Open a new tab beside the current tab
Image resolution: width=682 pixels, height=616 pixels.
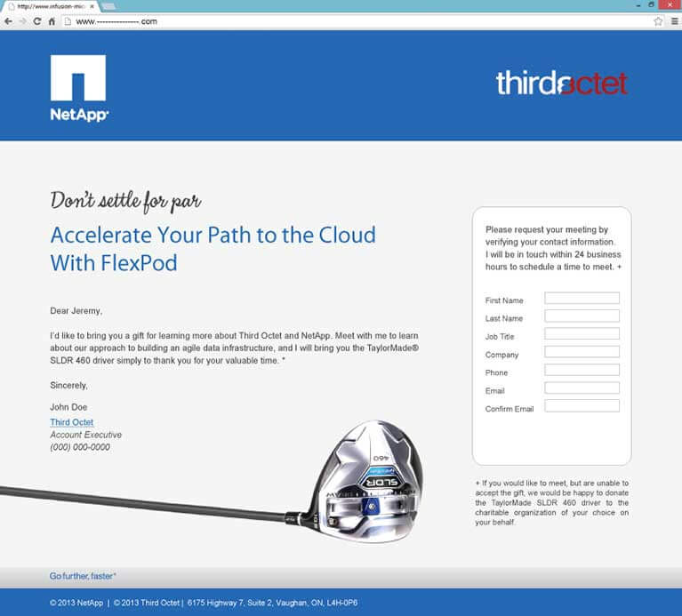coord(108,6)
